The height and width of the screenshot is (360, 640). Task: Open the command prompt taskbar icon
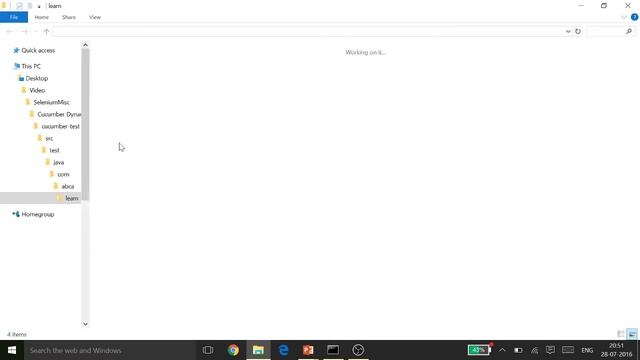coord(333,350)
